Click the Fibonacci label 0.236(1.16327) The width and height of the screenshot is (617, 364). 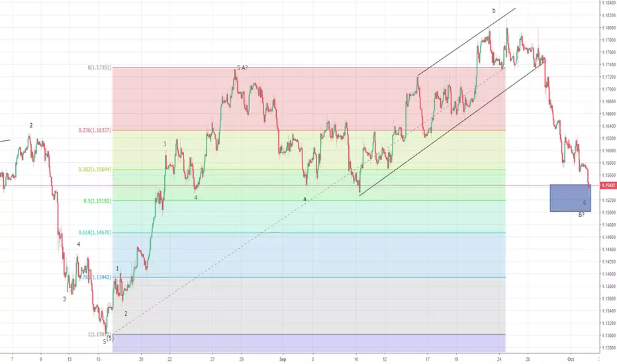click(x=95, y=130)
